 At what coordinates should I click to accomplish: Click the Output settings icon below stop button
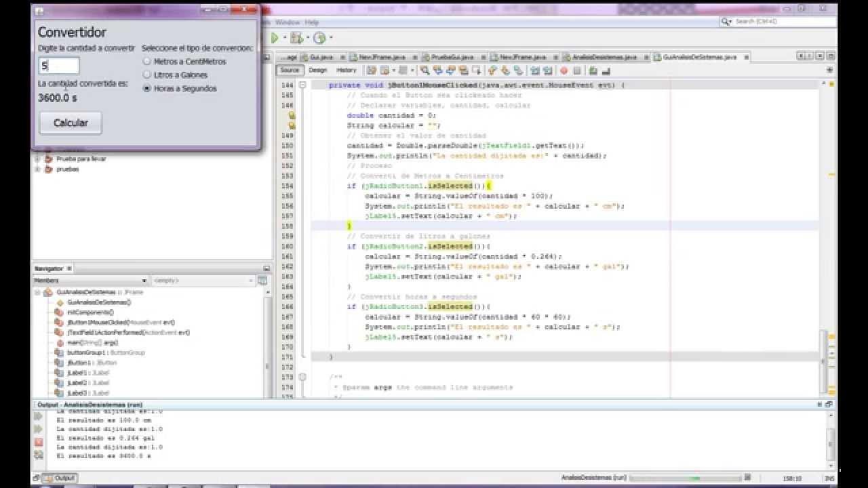point(39,455)
